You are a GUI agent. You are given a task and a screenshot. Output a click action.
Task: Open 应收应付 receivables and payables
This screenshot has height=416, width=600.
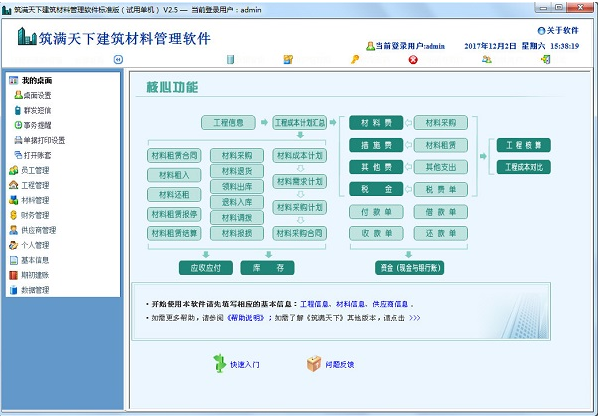[x=206, y=268]
